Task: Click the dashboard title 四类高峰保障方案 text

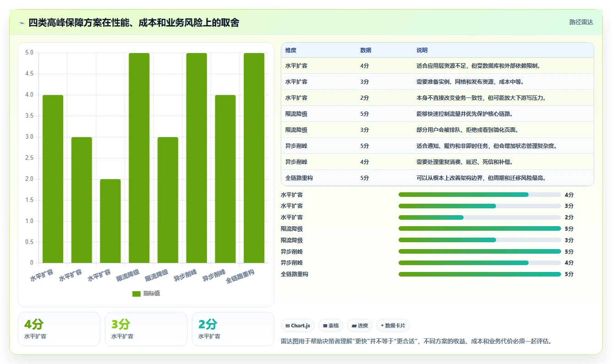Action: 134,22
